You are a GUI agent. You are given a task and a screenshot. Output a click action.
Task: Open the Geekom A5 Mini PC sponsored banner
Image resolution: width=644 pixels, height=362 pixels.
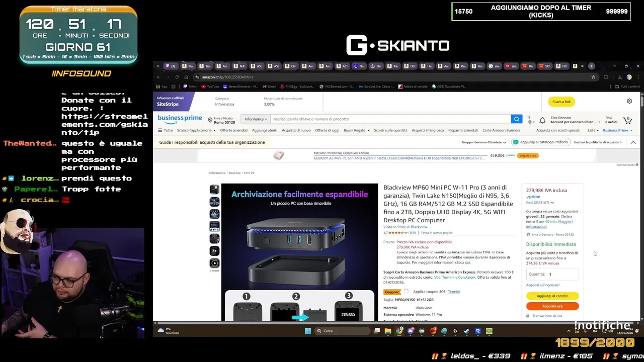point(400,158)
